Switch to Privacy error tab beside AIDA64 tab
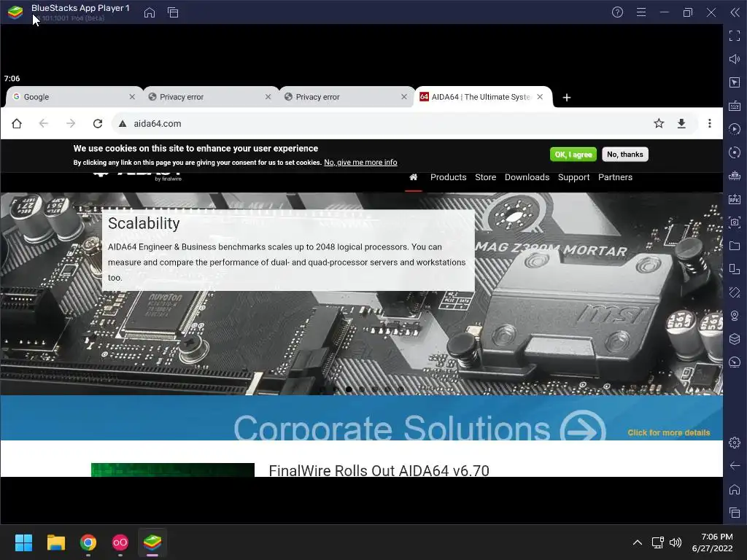This screenshot has height=560, width=747. (x=347, y=97)
